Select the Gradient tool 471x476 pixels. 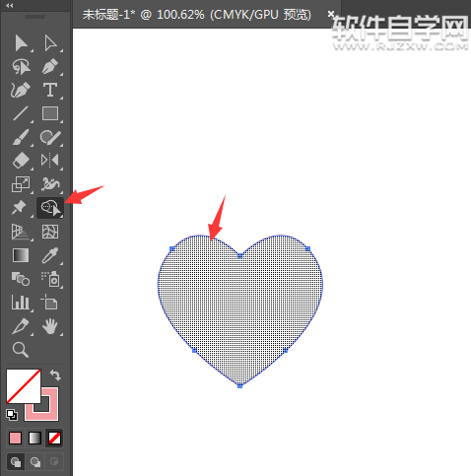21,255
